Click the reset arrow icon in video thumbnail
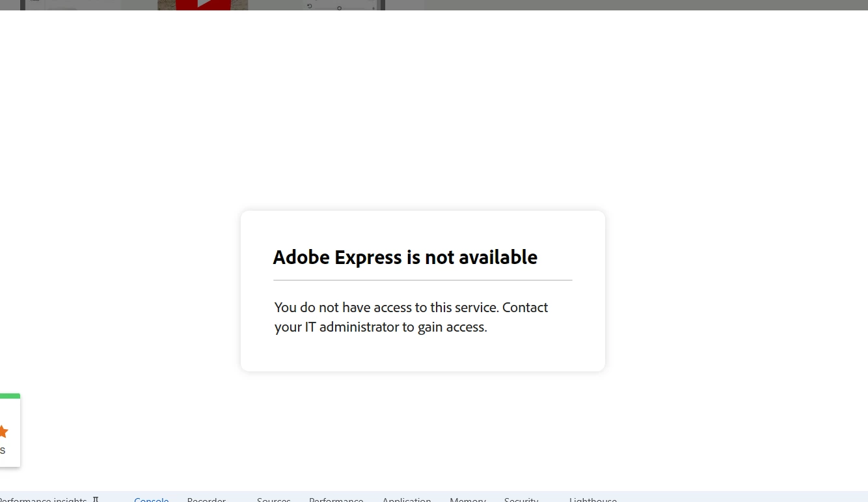 point(310,5)
